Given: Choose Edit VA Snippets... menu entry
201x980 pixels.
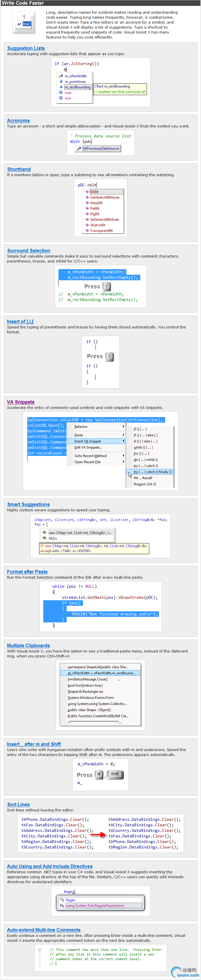Looking at the screenshot, I should pos(96,447).
